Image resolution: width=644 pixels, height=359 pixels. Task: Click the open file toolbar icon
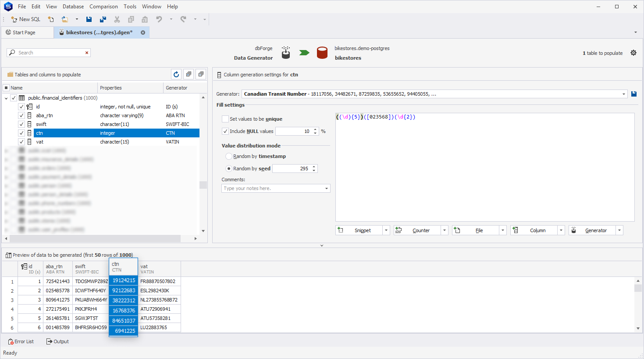[65, 19]
